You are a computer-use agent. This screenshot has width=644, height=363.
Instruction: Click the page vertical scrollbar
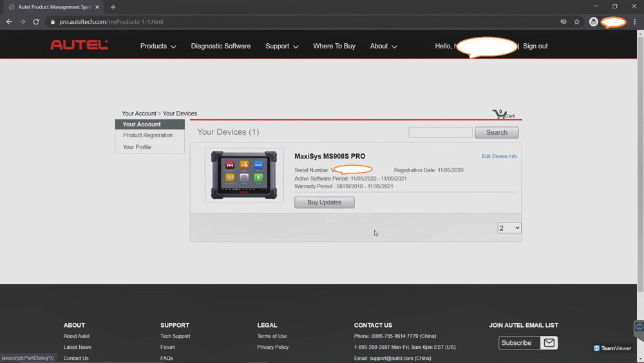(640, 164)
